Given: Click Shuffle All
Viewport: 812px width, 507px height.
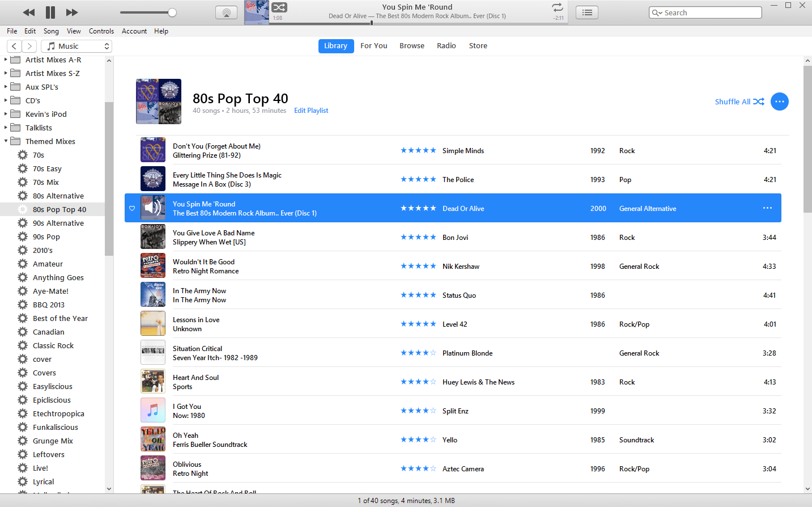Looking at the screenshot, I should pos(739,102).
